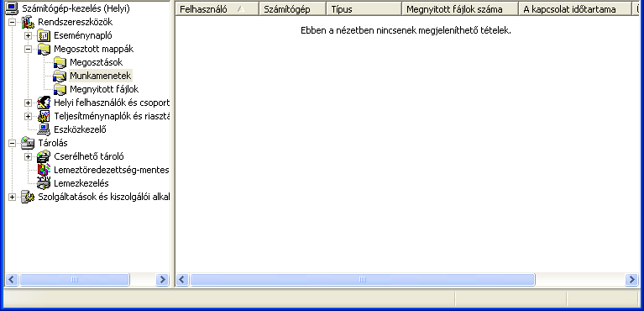644x311 pixels.
Task: Click left arrow of tree pane scrollbar
Action: pos(12,280)
